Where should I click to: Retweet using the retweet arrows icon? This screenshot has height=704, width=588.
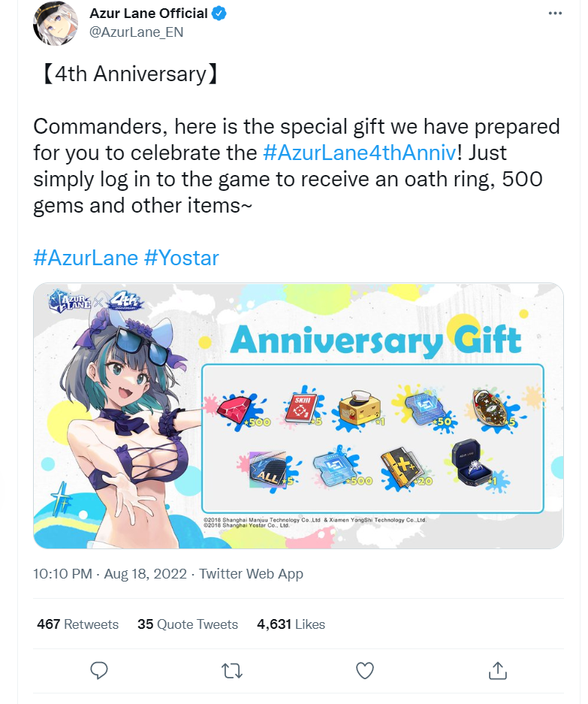[232, 671]
